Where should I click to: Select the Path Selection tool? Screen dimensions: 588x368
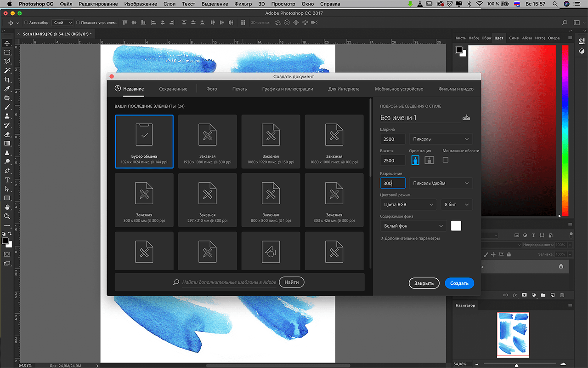tap(7, 189)
